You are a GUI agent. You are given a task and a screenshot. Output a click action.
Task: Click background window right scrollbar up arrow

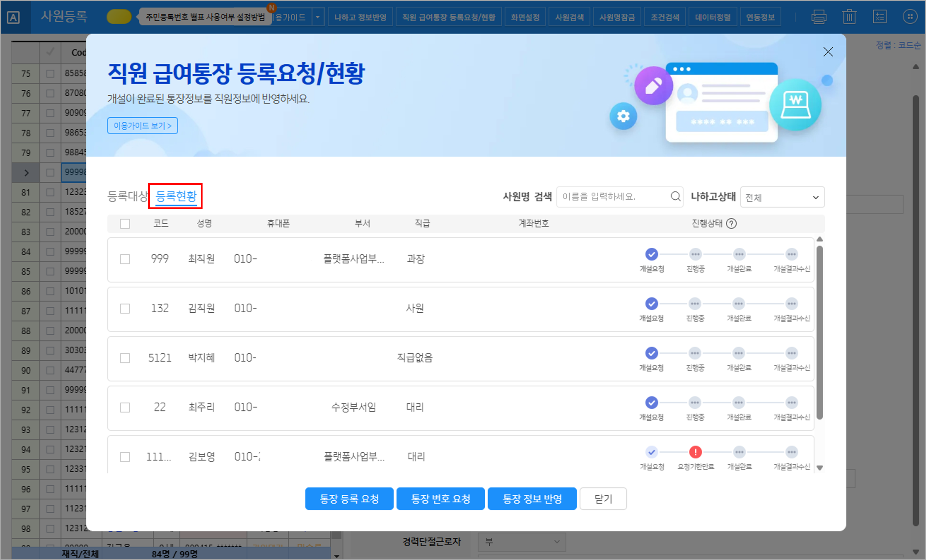[916, 67]
